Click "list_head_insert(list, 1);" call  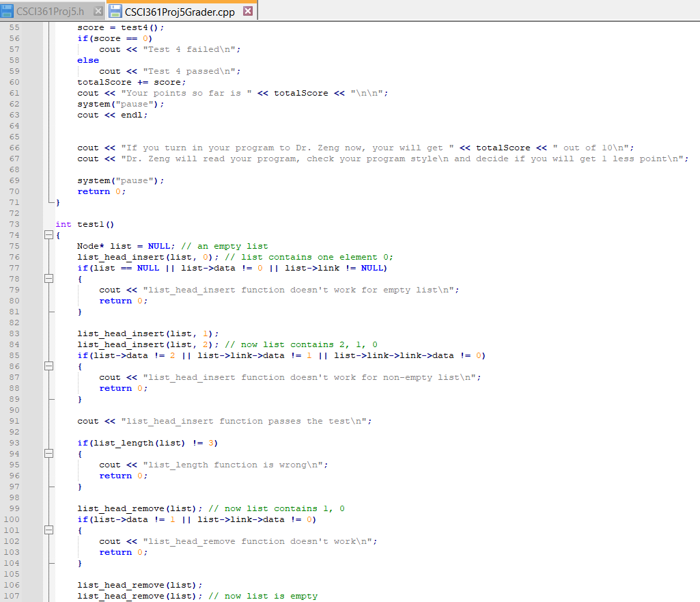(x=148, y=333)
